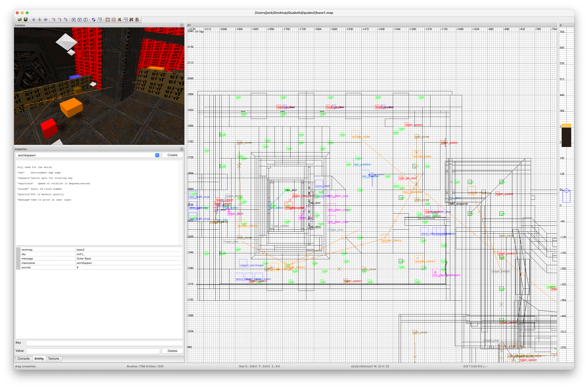Close the Camera panel

coord(182,25)
